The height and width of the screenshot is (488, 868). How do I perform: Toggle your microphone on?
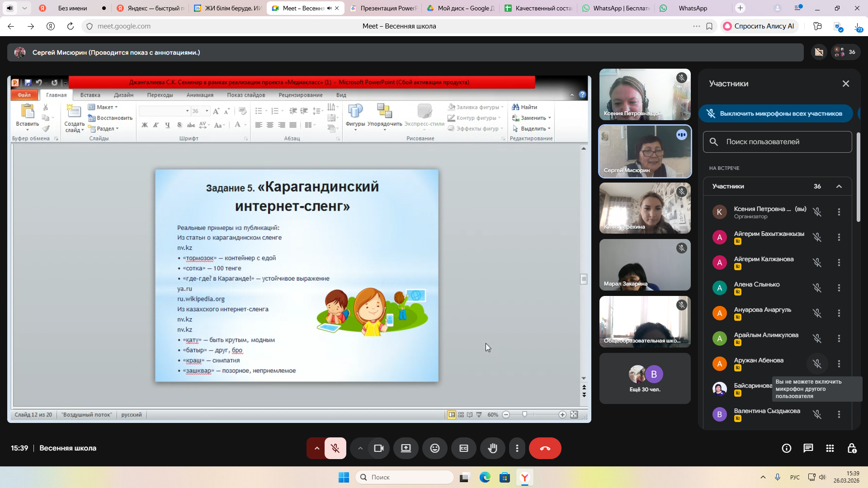coord(335,448)
